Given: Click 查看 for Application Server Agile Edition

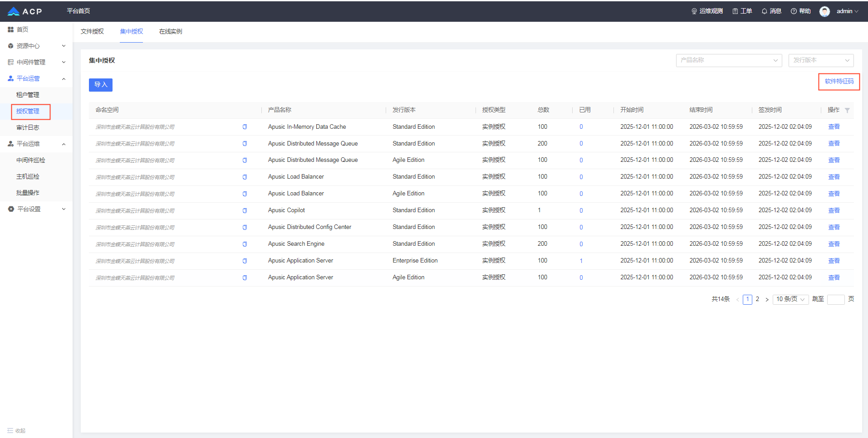Looking at the screenshot, I should [834, 277].
